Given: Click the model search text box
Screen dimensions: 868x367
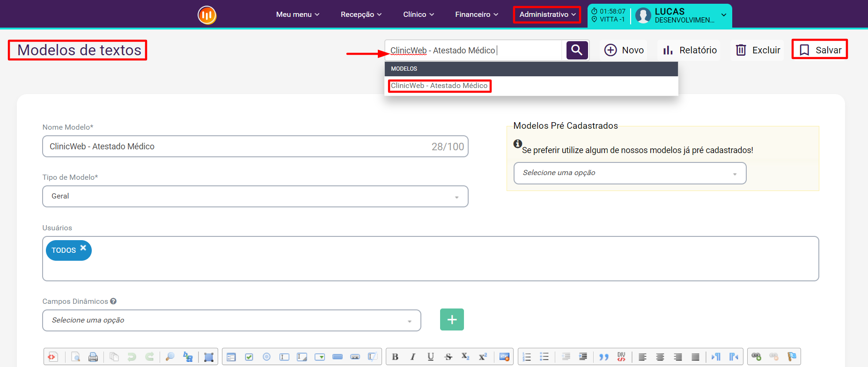Looking at the screenshot, I should tap(473, 50).
